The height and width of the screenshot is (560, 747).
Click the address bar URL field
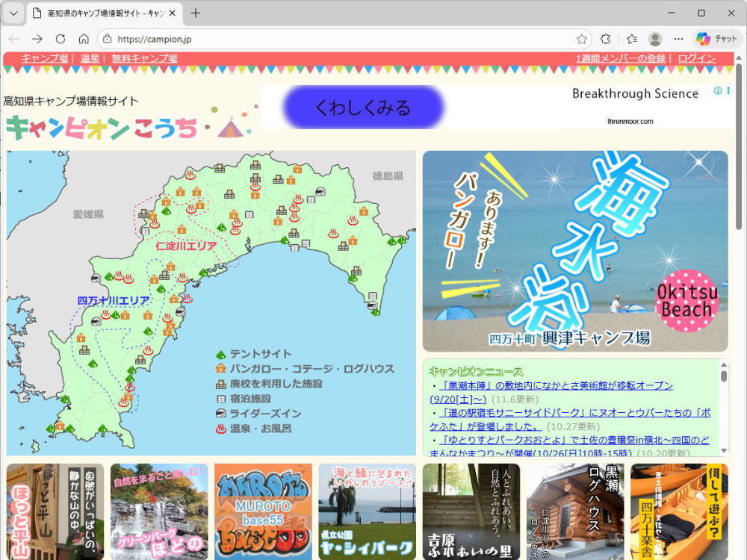point(336,39)
